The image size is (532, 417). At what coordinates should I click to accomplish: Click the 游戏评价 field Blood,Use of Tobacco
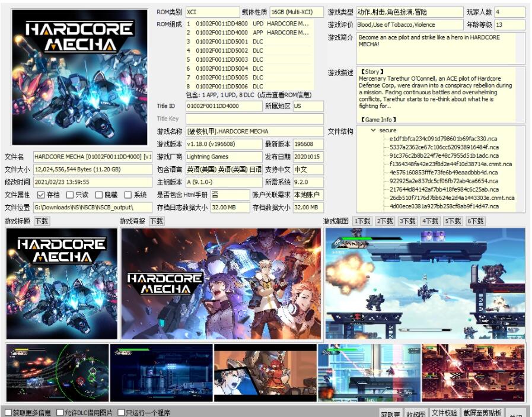[x=409, y=24]
